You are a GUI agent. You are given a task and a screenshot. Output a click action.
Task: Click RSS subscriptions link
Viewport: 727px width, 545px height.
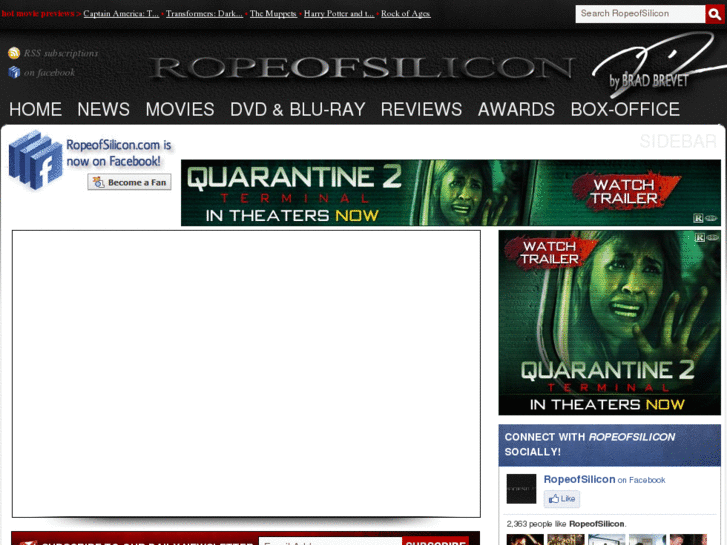pos(61,53)
